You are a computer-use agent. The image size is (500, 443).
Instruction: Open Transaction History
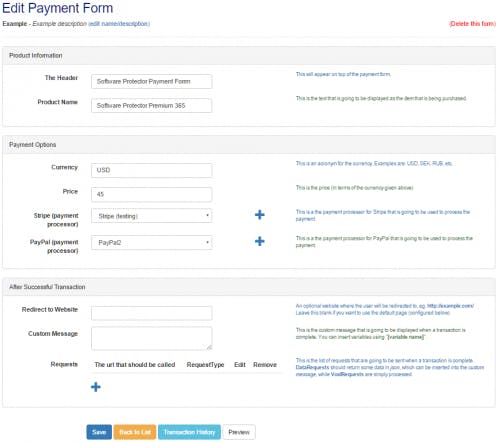189,432
